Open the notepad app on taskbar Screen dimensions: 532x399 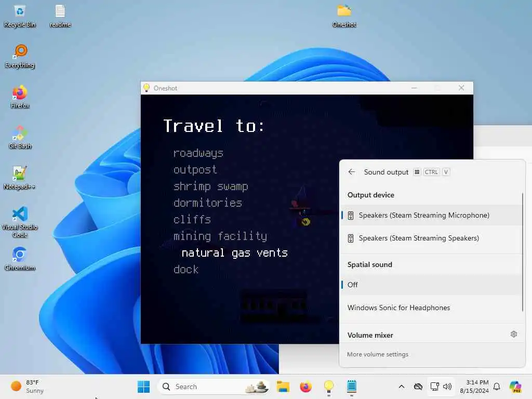352,387
